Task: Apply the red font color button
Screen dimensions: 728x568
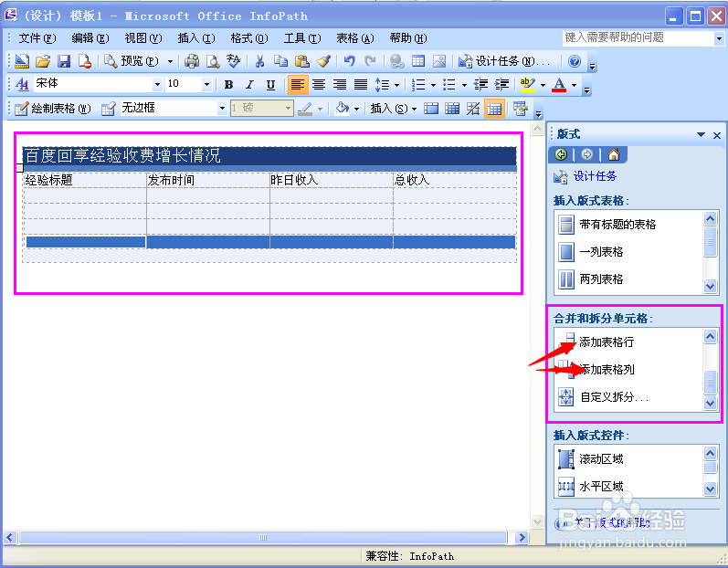Action: [x=559, y=84]
